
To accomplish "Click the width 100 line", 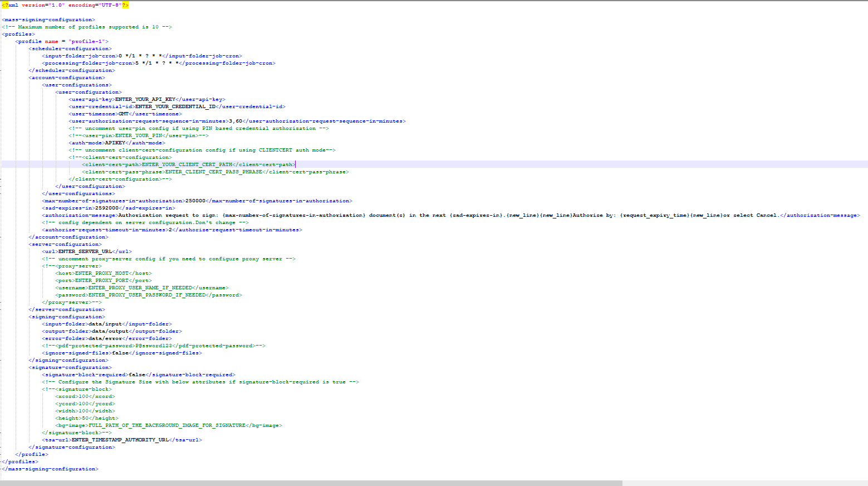I will pyautogui.click(x=85, y=411).
